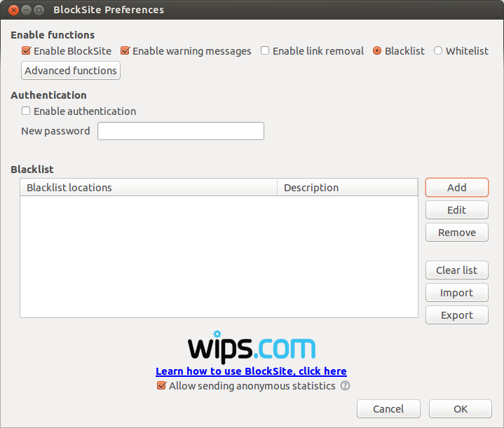Screen dimensions: 504x428
Task: Open Learn how to use BlockSite link
Action: click(x=251, y=371)
